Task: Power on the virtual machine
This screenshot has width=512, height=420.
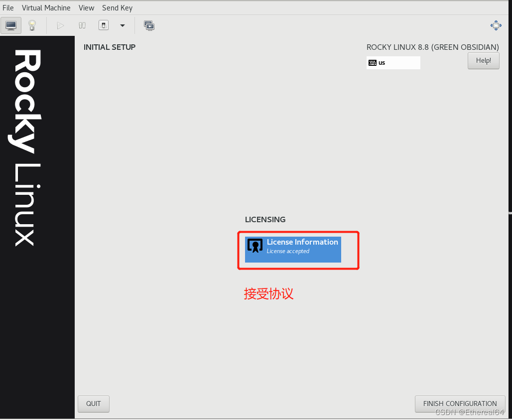Action: [x=60, y=25]
